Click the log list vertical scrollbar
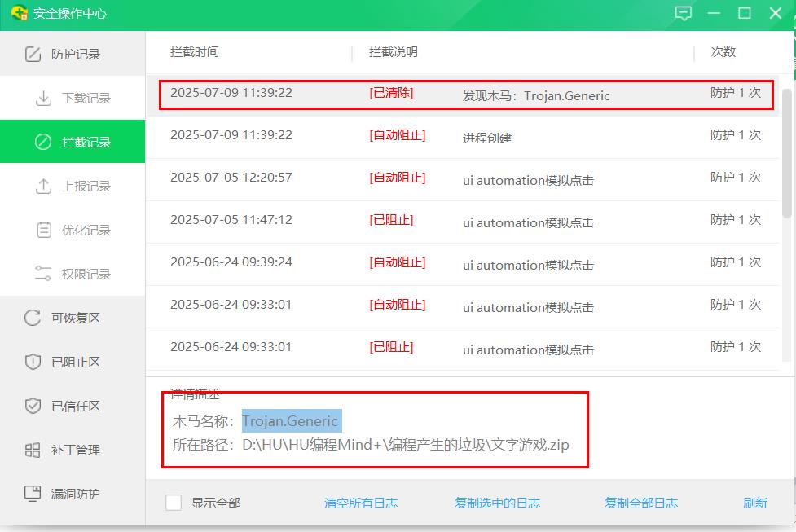This screenshot has height=532, width=796. (787, 153)
